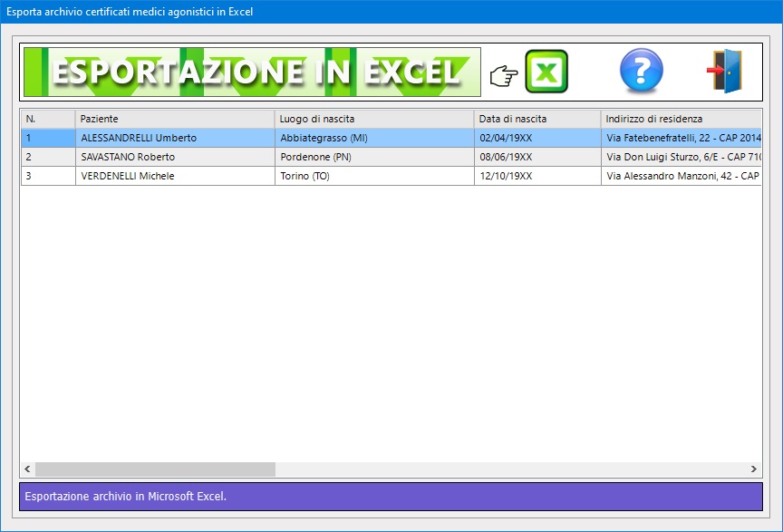Click the Via Fatebenefratelli address cell
The height and width of the screenshot is (532, 783).
pos(681,138)
